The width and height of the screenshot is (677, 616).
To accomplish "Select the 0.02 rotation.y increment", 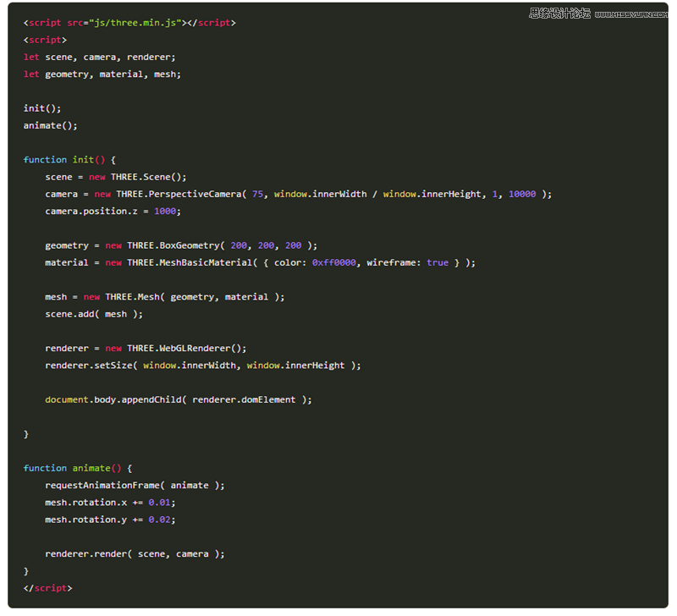I will pos(159,520).
